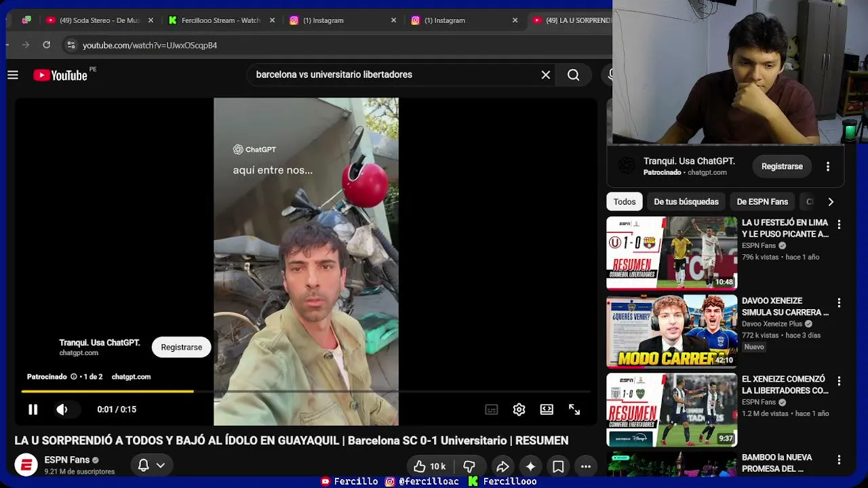The width and height of the screenshot is (868, 488).
Task: Open title 'LA U FESTEJÓ EN LIMA Y LE PUSO PICANTE'
Action: coord(785,228)
